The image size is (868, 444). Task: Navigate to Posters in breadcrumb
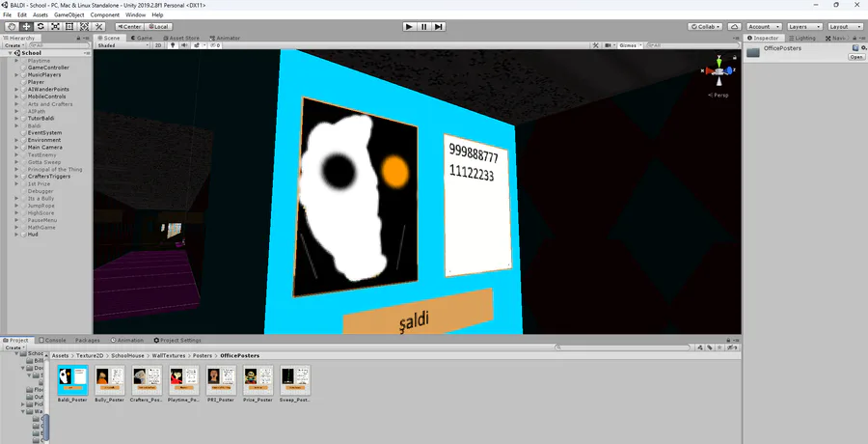point(203,356)
